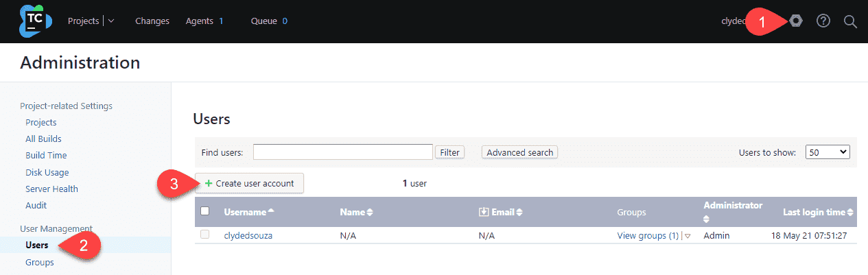
Task: Open Projects in top navigation
Action: [83, 21]
